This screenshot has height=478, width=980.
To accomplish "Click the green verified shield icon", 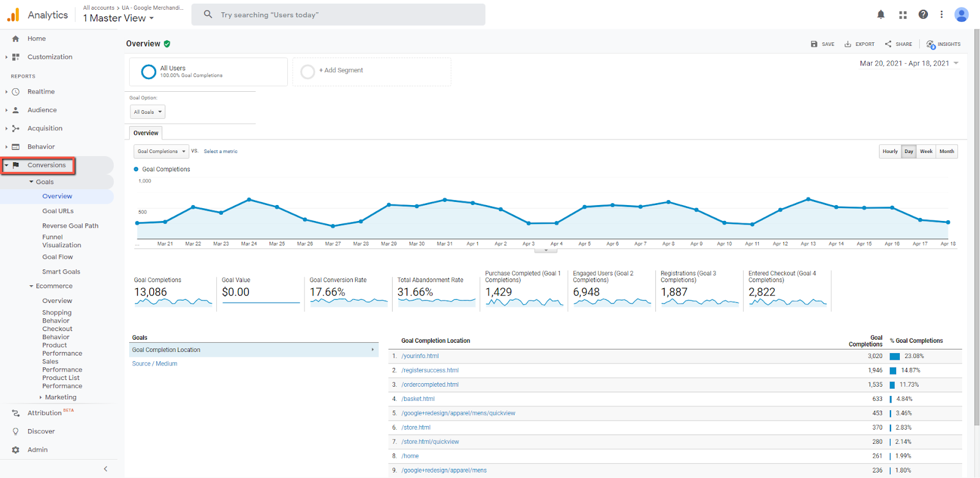I will [167, 44].
